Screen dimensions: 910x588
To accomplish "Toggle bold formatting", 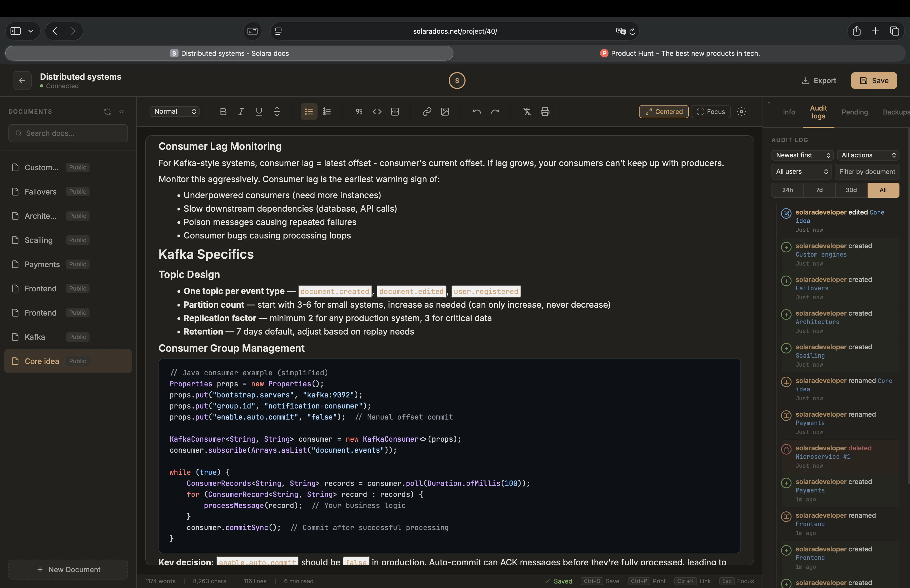I will point(223,112).
